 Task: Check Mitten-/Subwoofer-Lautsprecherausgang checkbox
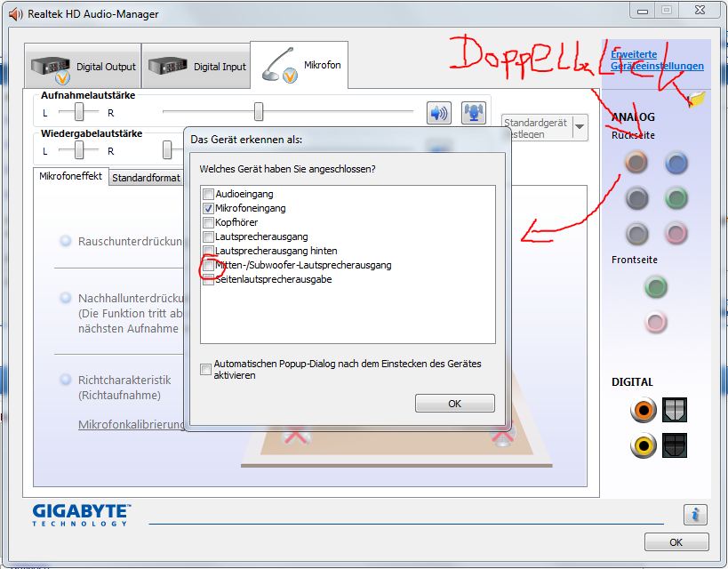208,265
